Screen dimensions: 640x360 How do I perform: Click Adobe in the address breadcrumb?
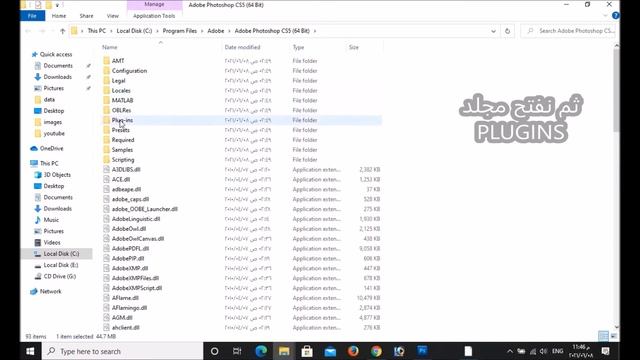(x=216, y=31)
